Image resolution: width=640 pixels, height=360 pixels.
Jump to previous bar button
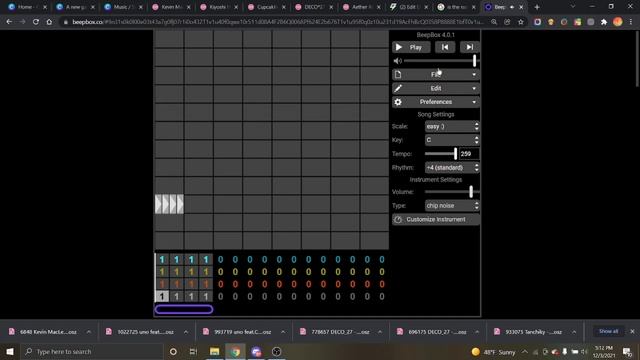tap(444, 47)
